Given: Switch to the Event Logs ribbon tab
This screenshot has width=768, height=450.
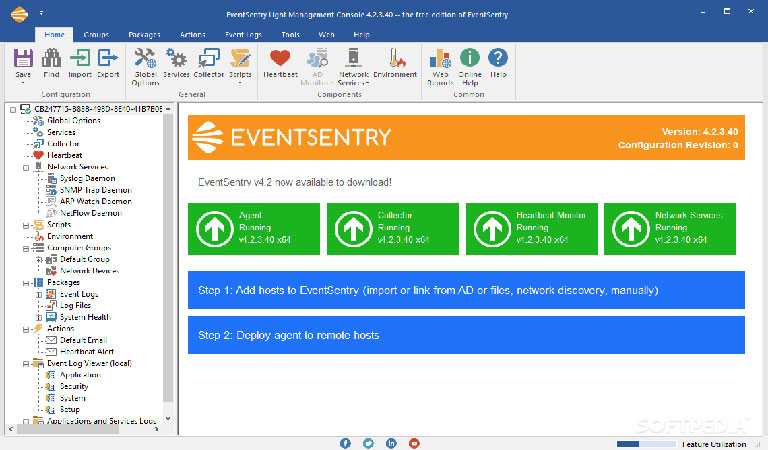Looking at the screenshot, I should 243,34.
